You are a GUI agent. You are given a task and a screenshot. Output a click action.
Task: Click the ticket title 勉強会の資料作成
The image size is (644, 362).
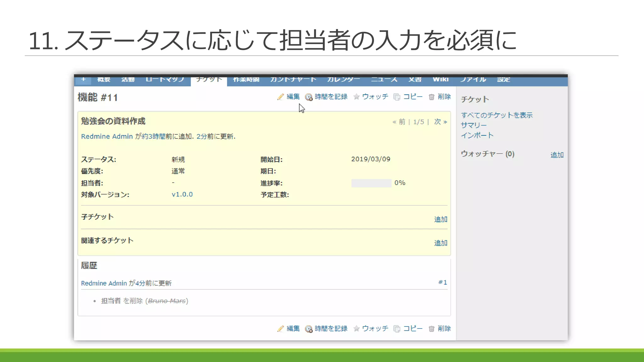coord(113,121)
